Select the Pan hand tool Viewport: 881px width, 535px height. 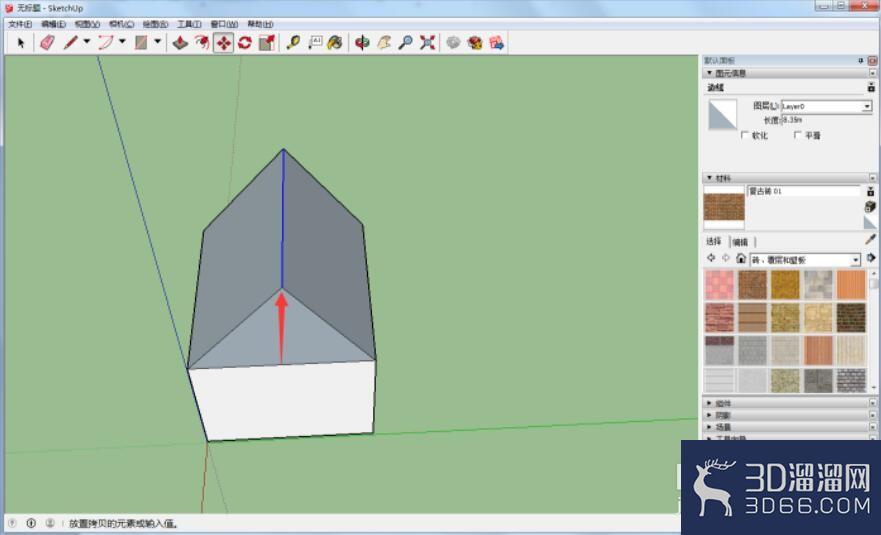point(384,43)
